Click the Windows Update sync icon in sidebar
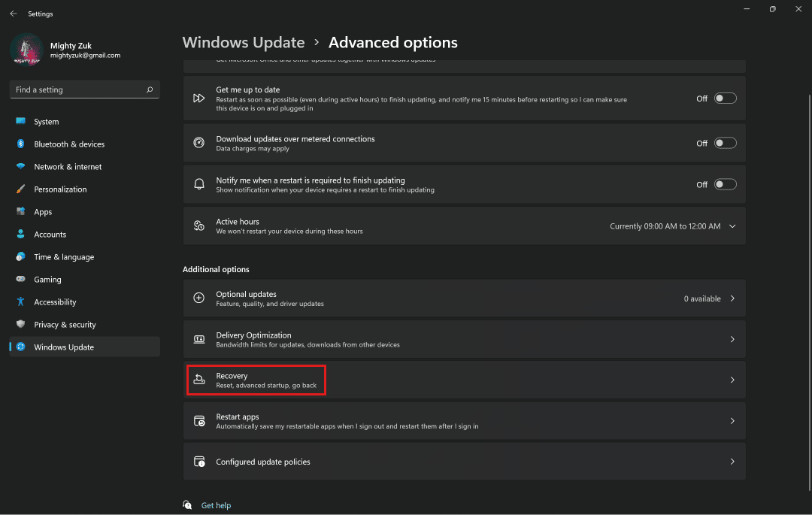Image resolution: width=812 pixels, height=515 pixels. click(21, 347)
